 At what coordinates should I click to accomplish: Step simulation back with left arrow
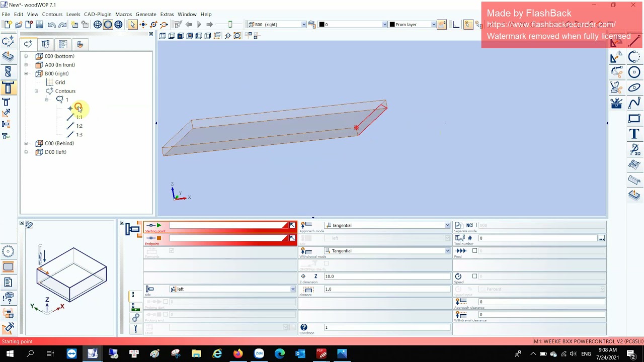[189, 24]
